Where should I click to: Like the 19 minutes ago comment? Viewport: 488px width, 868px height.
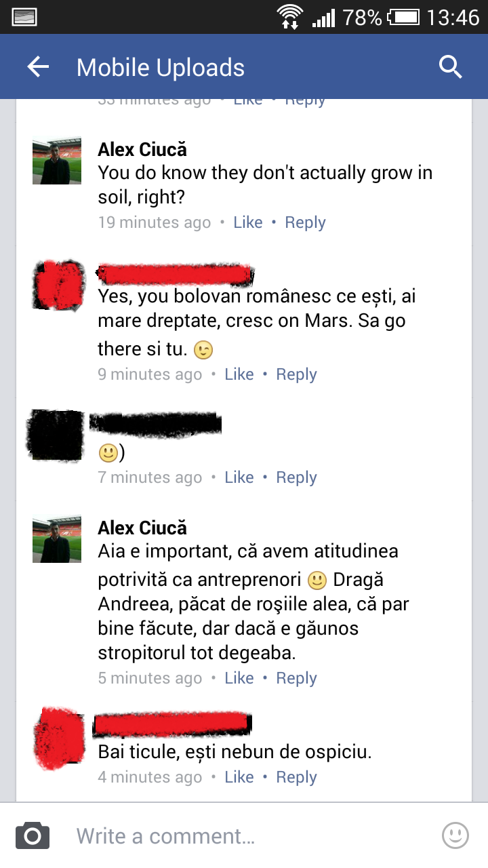tap(248, 222)
